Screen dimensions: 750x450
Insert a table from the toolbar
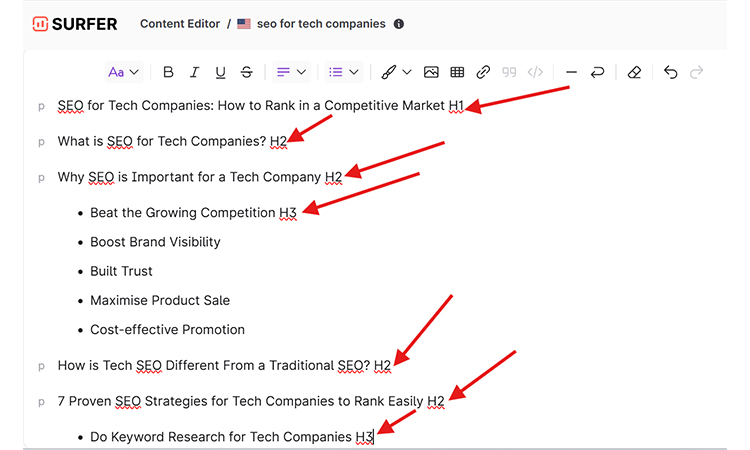pyautogui.click(x=457, y=72)
